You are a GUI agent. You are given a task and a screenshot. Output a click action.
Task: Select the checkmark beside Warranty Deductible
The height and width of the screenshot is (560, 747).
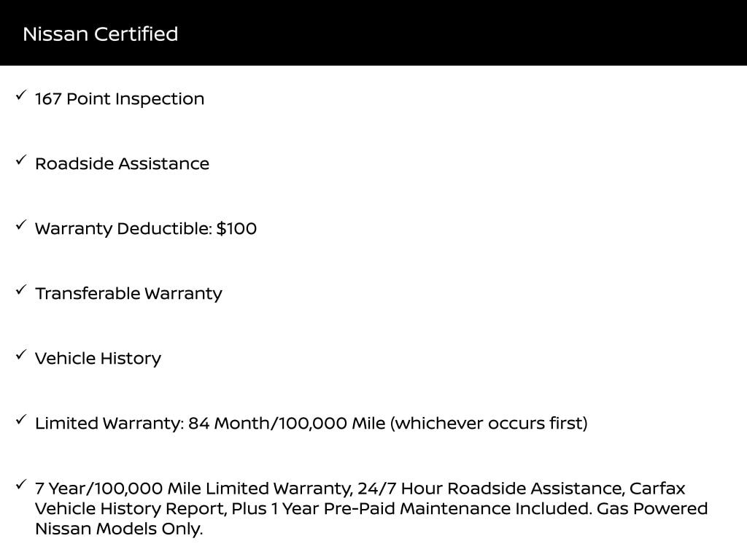pos(21,225)
